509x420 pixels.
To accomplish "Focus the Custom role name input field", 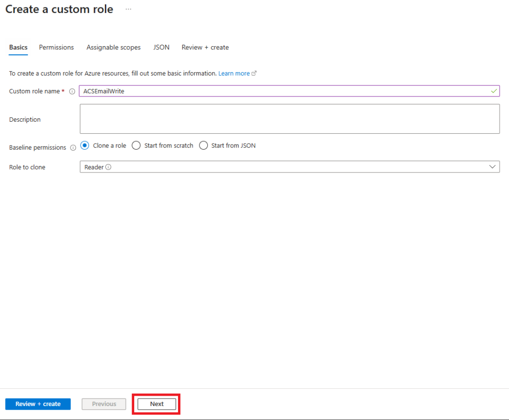I will (x=283, y=91).
